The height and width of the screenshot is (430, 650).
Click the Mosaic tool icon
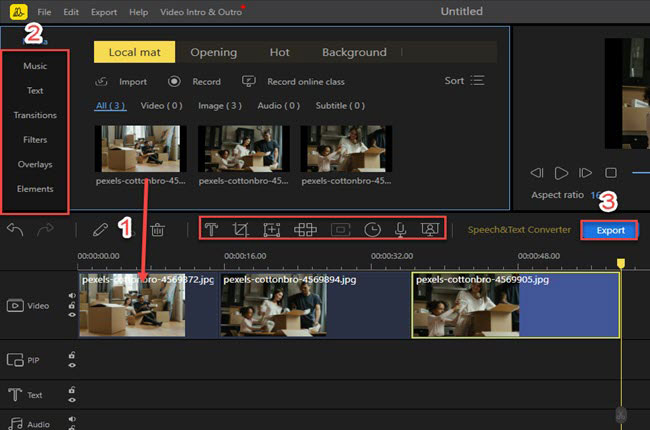306,229
